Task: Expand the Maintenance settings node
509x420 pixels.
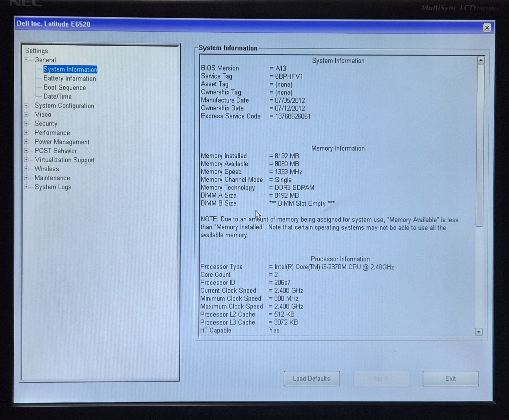Action: pyautogui.click(x=26, y=178)
